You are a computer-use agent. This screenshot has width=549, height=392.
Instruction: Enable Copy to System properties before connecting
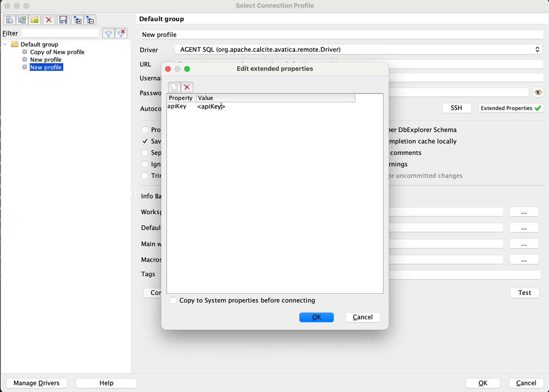click(173, 300)
